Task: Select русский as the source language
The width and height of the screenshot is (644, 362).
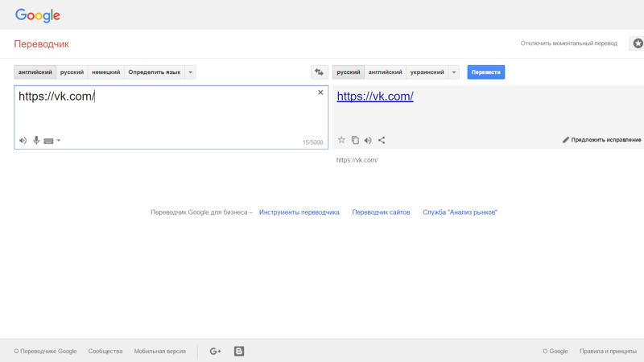Action: click(72, 72)
